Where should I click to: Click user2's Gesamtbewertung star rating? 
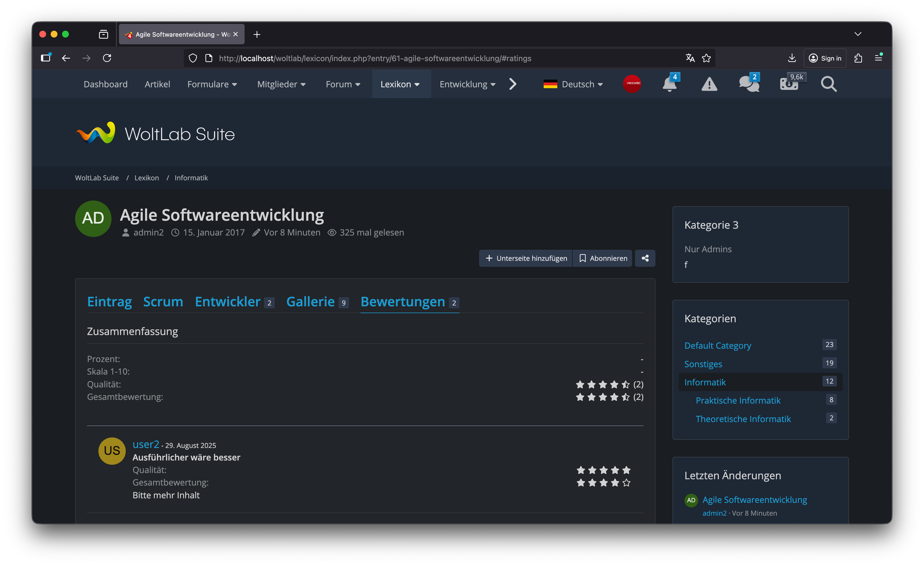[x=603, y=483]
